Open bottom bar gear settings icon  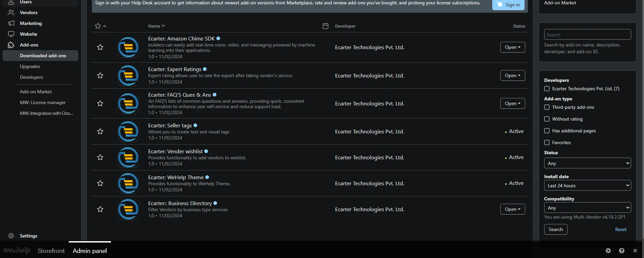tap(608, 251)
